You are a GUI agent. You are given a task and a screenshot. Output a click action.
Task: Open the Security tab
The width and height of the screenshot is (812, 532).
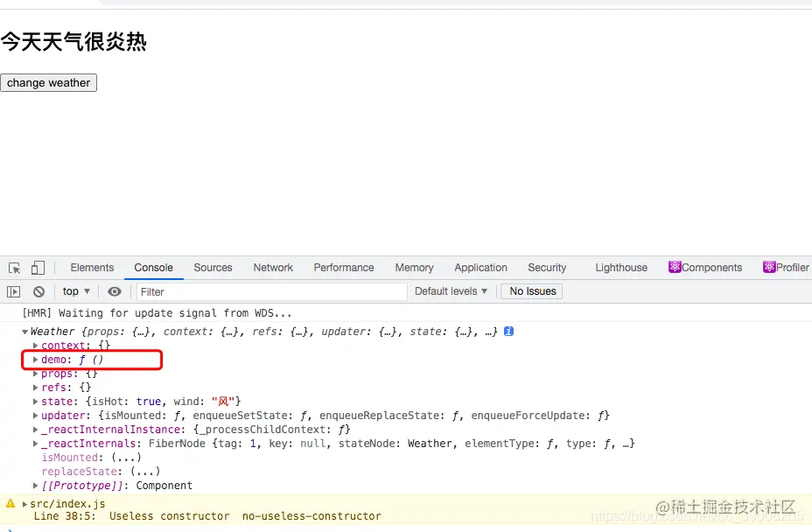[x=547, y=268]
